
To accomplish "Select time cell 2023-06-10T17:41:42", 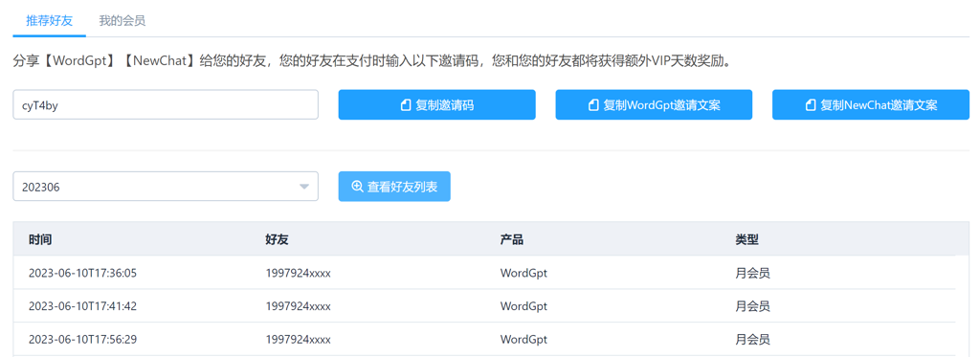I will pos(82,306).
